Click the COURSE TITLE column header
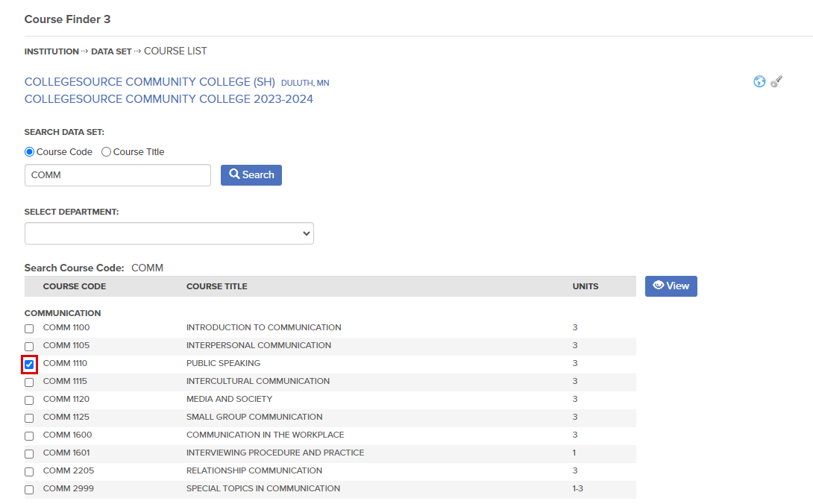The width and height of the screenshot is (813, 504). pos(217,286)
